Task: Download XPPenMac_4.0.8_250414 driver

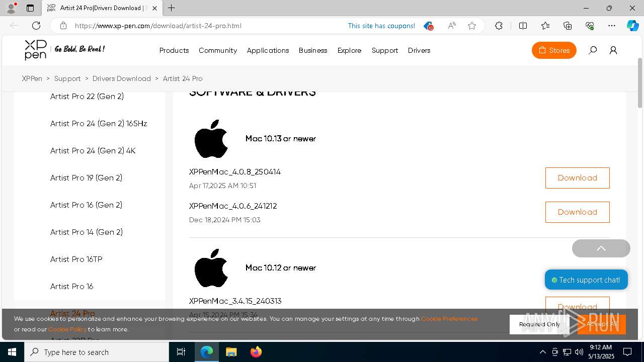Action: tap(577, 178)
